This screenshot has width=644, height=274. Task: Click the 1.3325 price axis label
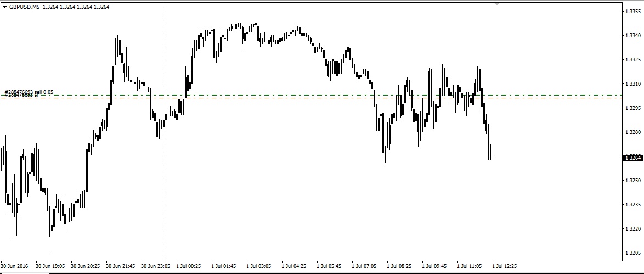coord(632,60)
